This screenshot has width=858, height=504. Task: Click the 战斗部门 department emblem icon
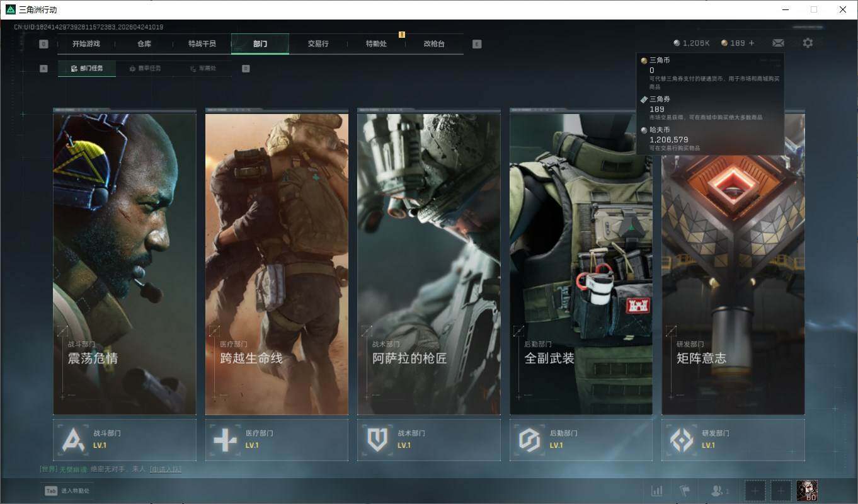tap(73, 440)
